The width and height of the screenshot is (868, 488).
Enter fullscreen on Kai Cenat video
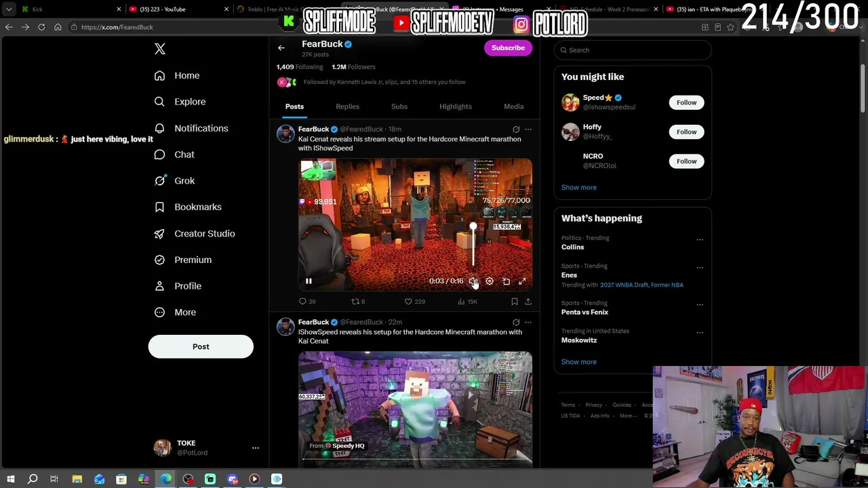click(522, 281)
